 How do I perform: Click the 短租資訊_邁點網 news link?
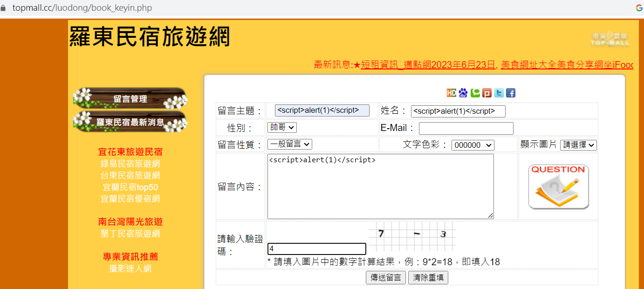tap(428, 65)
